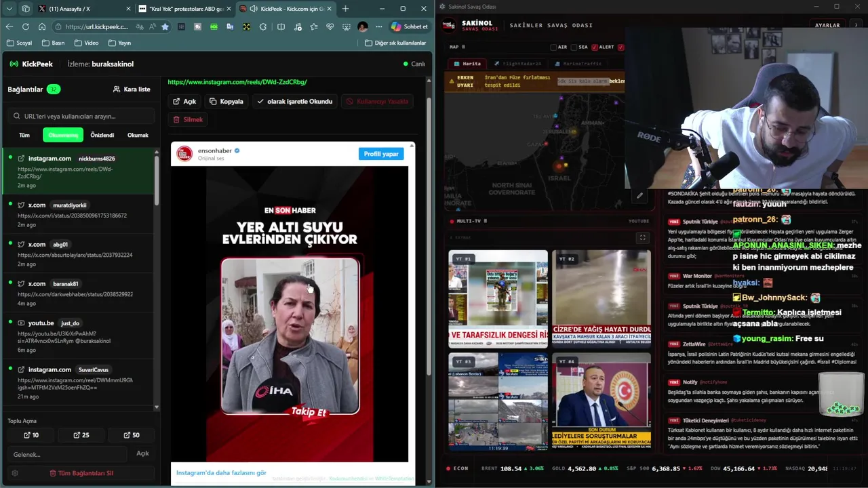This screenshot has height=488, width=868.
Task: Click the ensonhaber profile avatar
Action: tap(184, 154)
